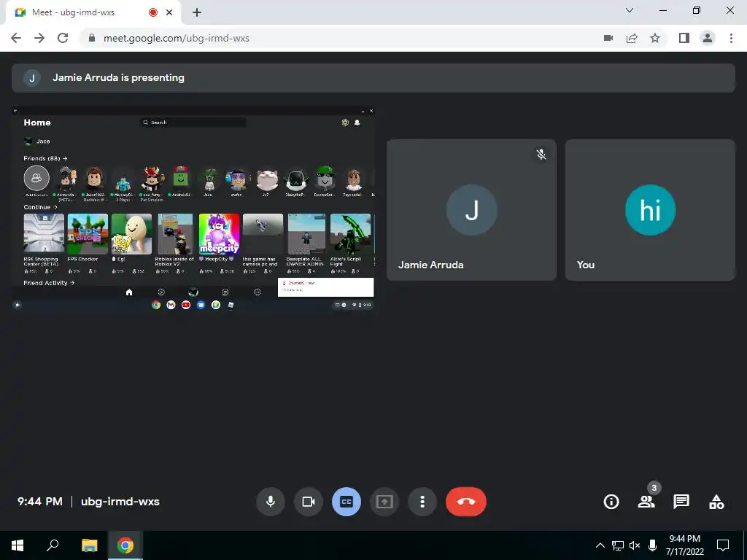Open Chrome three-dot menu
The height and width of the screenshot is (560, 747).
(731, 38)
